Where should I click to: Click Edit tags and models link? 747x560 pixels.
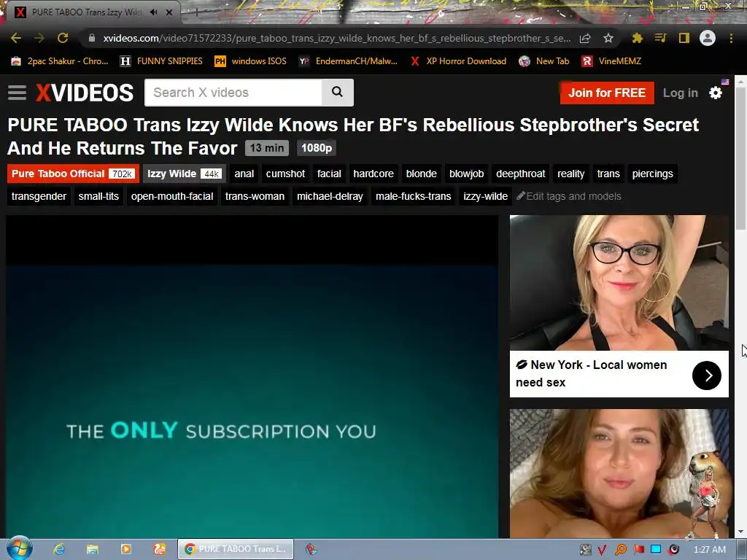pyautogui.click(x=569, y=196)
